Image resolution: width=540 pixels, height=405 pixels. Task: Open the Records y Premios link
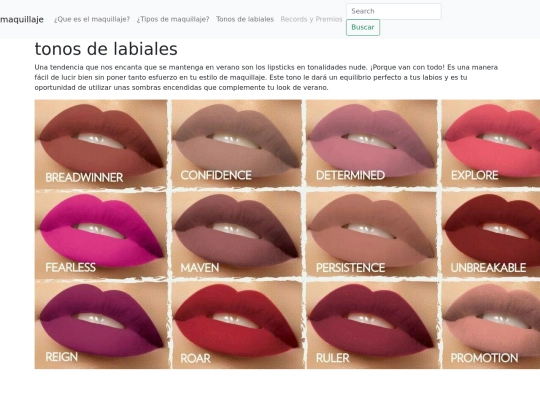[x=311, y=19]
